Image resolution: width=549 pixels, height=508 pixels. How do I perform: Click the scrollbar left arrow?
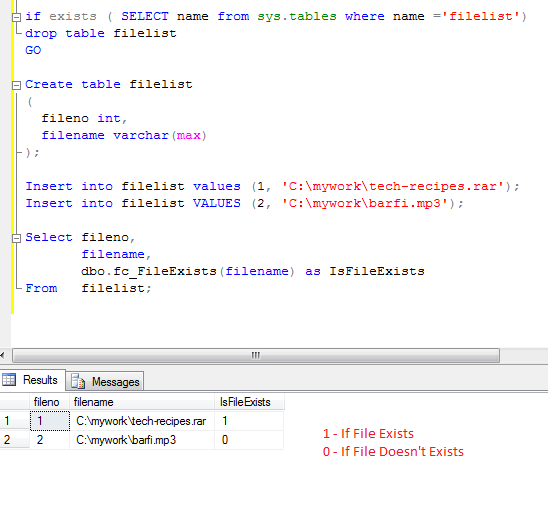[x=3, y=356]
